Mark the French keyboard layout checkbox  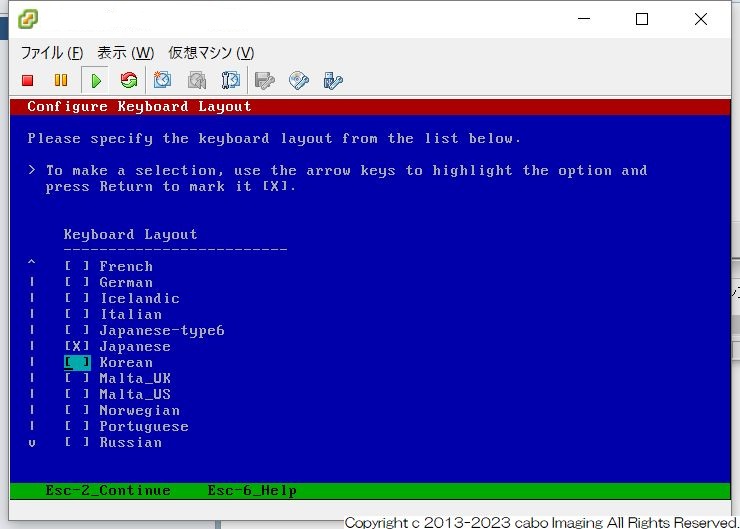click(x=77, y=266)
